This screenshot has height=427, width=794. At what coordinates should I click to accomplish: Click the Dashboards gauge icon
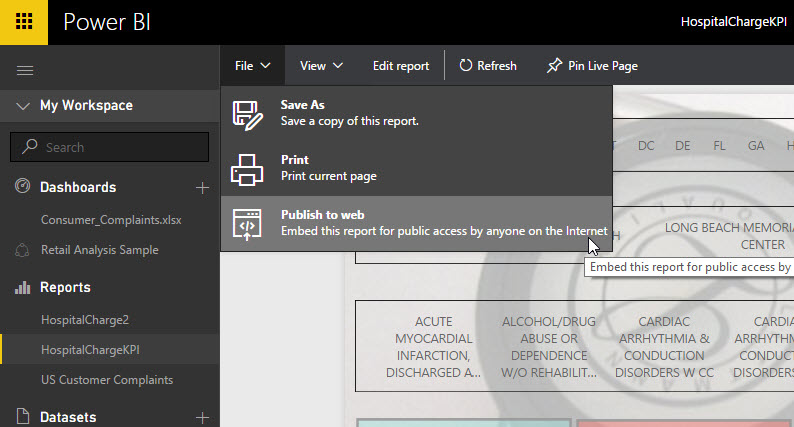[x=22, y=186]
